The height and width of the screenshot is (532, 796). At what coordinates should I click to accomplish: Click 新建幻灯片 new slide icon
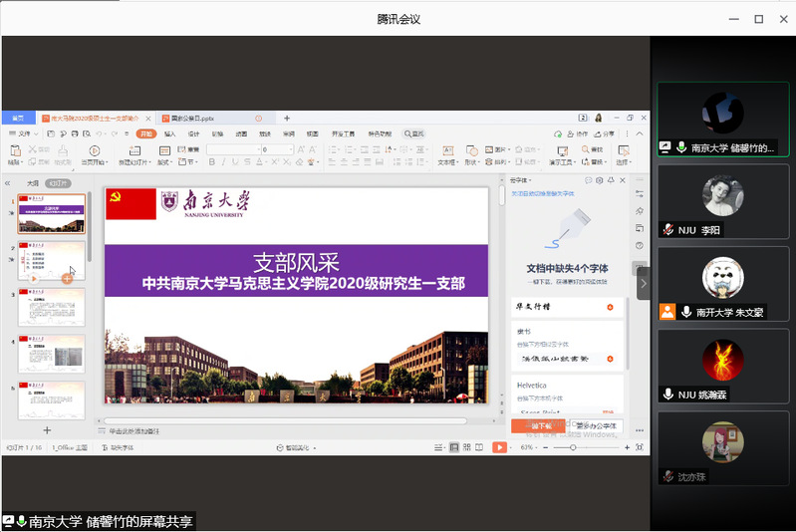(x=133, y=151)
